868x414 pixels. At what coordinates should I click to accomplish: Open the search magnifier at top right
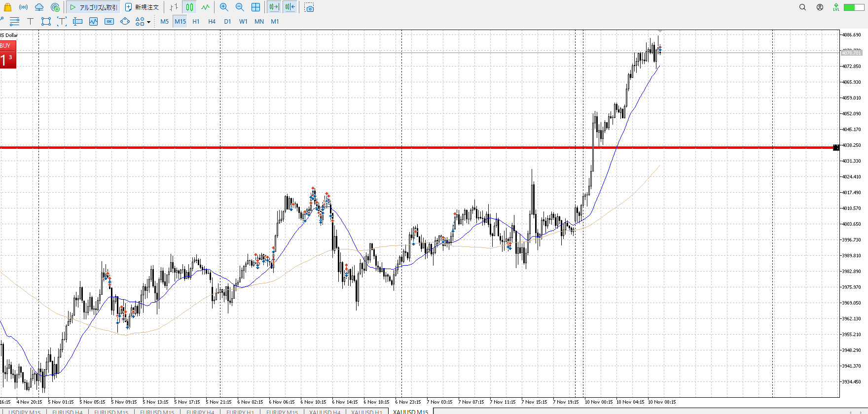pyautogui.click(x=802, y=7)
